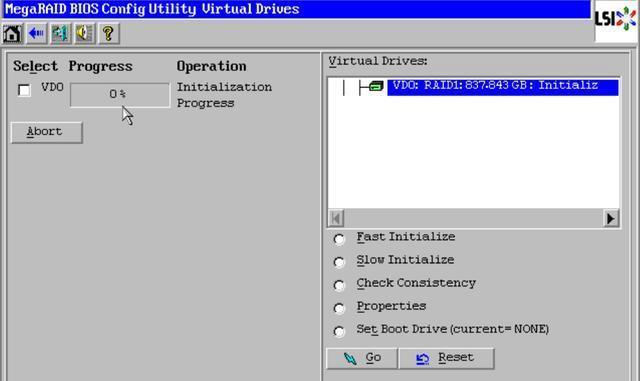The height and width of the screenshot is (381, 640).
Task: Click the Reset button
Action: point(446,358)
